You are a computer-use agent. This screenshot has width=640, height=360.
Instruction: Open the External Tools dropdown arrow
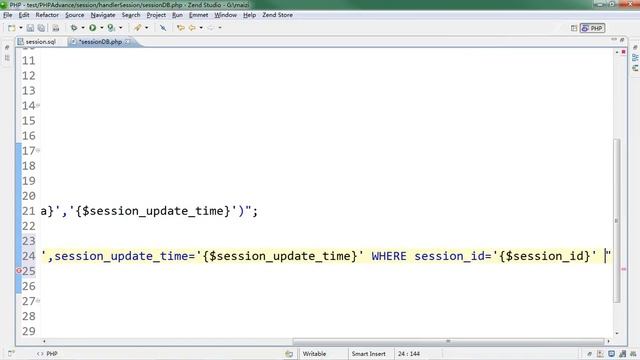[x=120, y=28]
